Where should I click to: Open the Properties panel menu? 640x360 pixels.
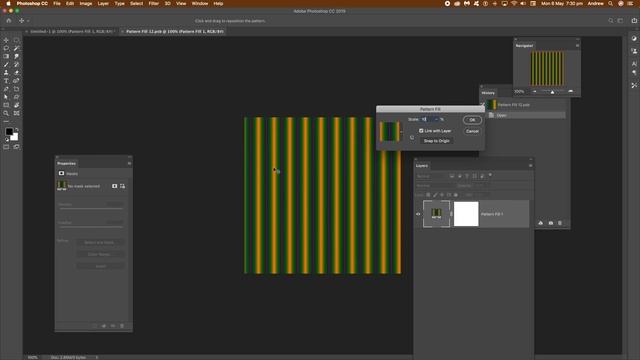(129, 163)
